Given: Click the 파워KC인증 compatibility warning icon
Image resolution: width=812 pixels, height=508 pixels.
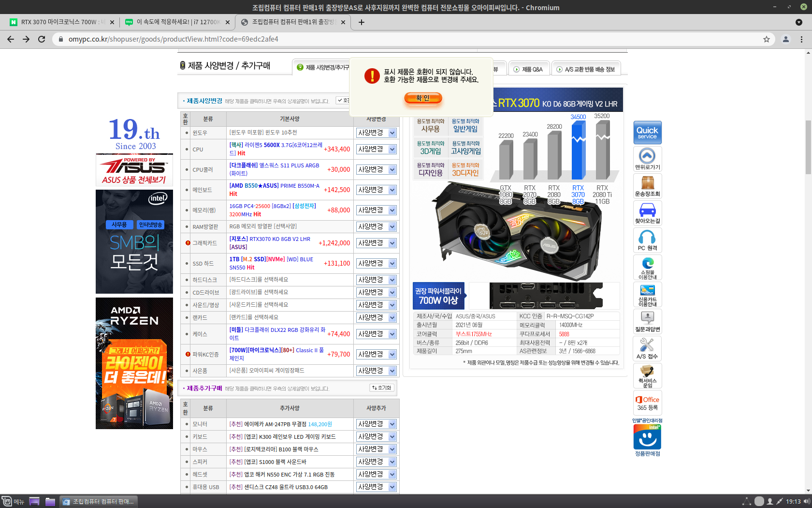Looking at the screenshot, I should pos(188,354).
